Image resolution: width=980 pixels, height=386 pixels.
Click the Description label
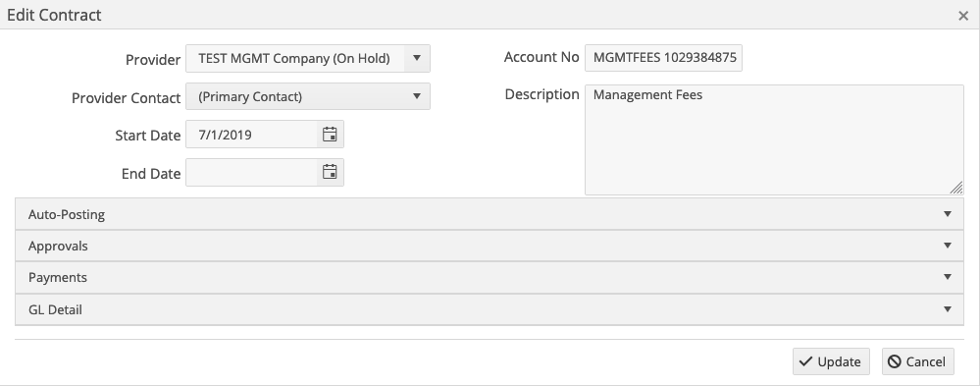coord(542,94)
